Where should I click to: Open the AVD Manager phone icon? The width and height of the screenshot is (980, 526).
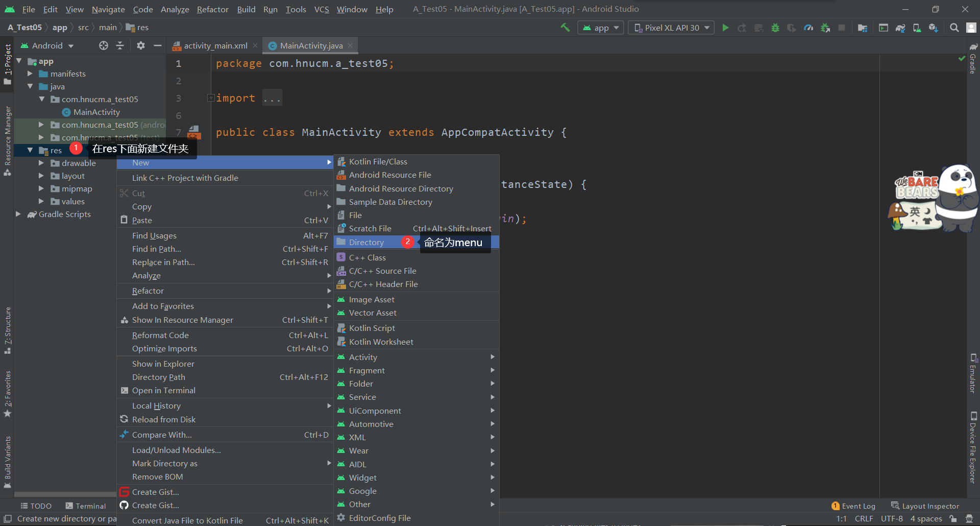(917, 28)
